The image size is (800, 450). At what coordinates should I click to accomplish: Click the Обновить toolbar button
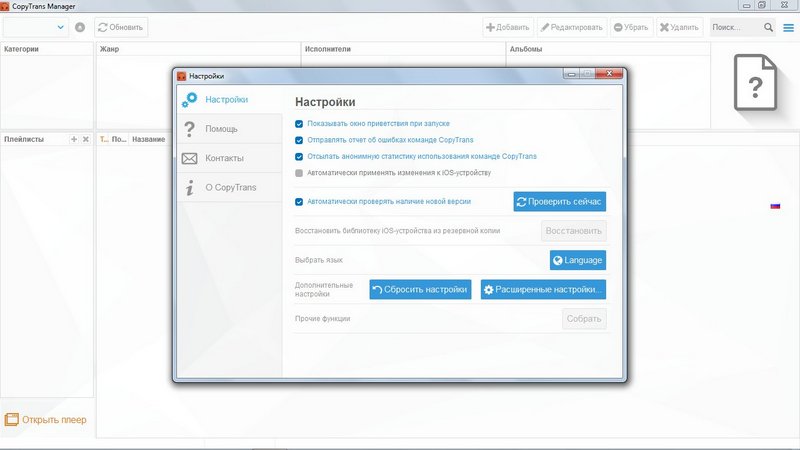pyautogui.click(x=121, y=27)
